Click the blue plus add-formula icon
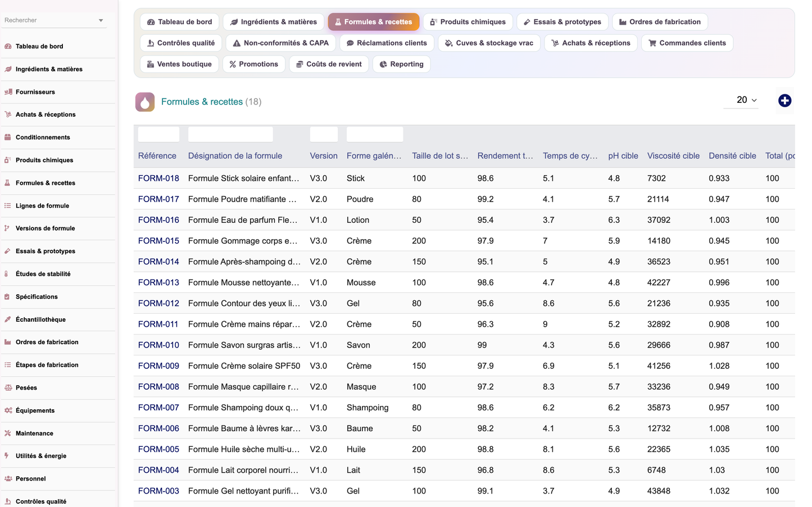This screenshot has width=812, height=507. [x=785, y=101]
